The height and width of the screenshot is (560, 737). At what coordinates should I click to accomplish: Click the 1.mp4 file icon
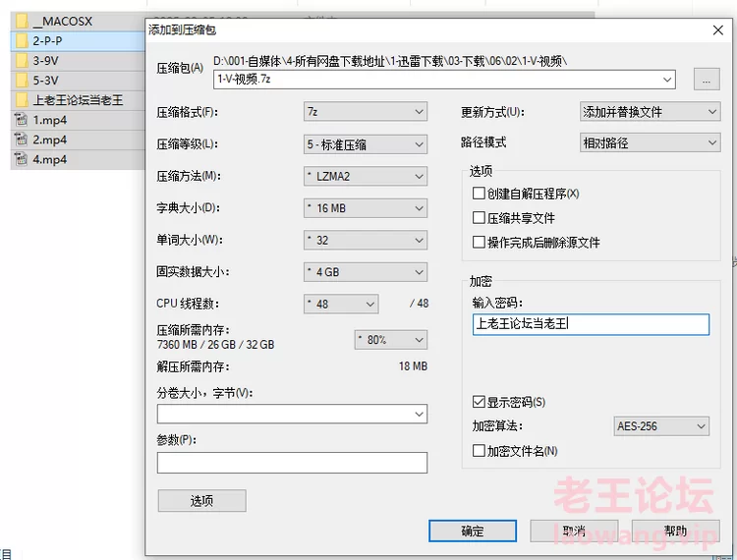22,120
